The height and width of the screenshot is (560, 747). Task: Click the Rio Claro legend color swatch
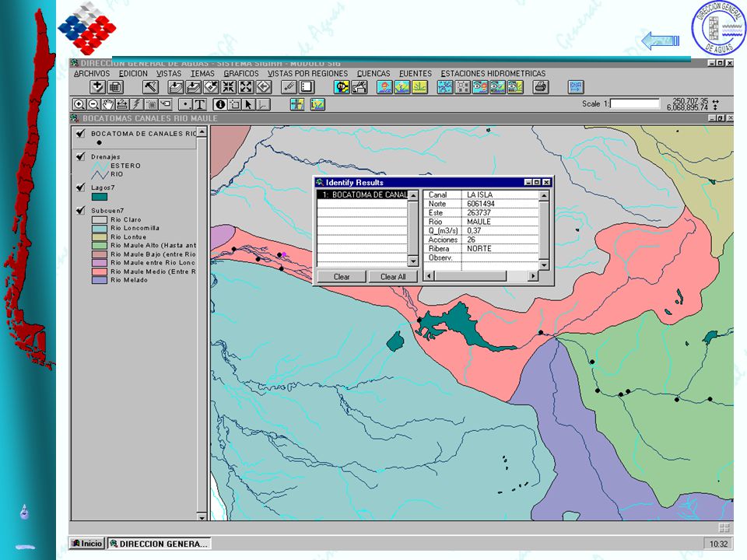click(x=99, y=219)
